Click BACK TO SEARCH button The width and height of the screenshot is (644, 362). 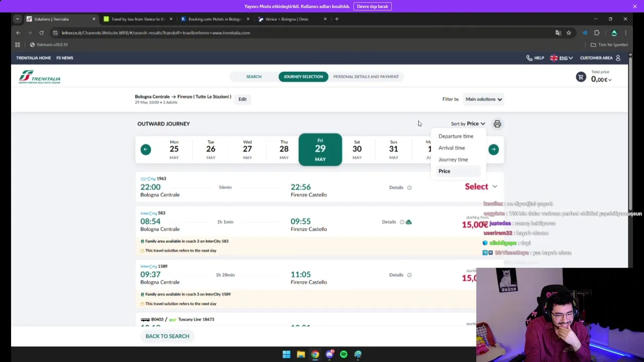point(168,336)
